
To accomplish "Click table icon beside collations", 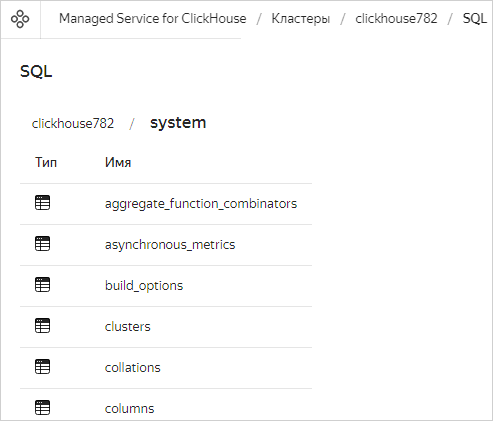I will pos(42,367).
